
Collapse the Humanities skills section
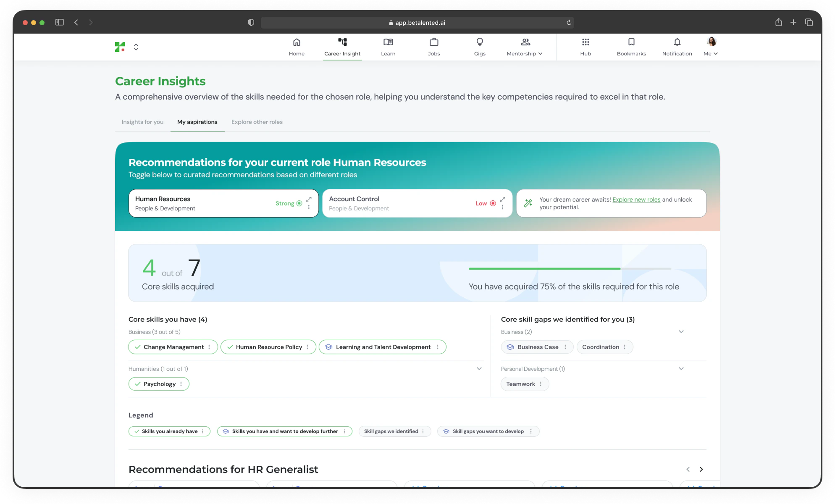tap(479, 369)
